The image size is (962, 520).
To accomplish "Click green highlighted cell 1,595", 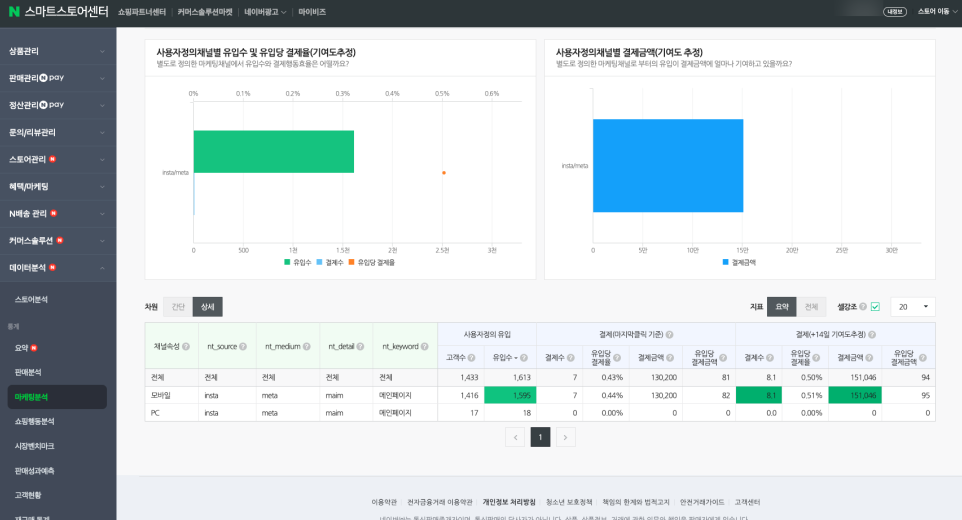I will click(x=510, y=396).
